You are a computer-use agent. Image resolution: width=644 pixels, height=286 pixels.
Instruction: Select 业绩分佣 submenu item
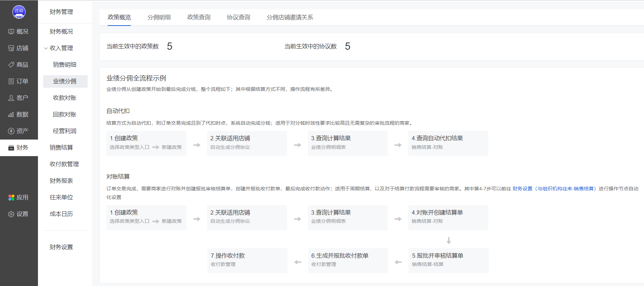point(65,81)
